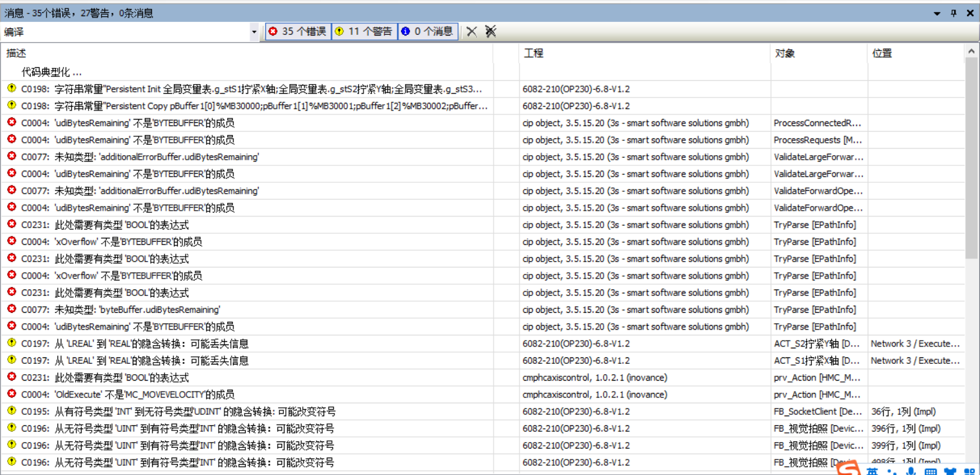Open the 编译 message category dropdown
Viewport: 980px width, 475px height.
tap(254, 32)
